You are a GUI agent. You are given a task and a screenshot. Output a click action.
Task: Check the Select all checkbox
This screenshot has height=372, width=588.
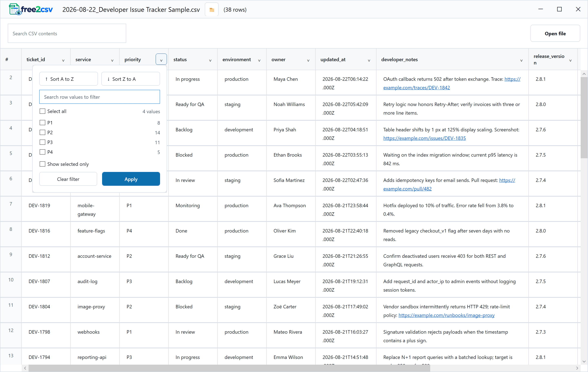[x=42, y=111]
